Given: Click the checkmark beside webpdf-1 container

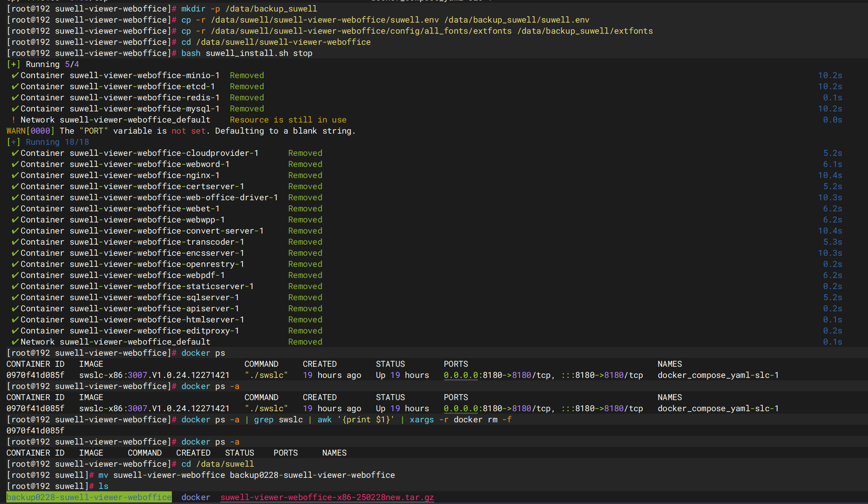Looking at the screenshot, I should (x=15, y=275).
